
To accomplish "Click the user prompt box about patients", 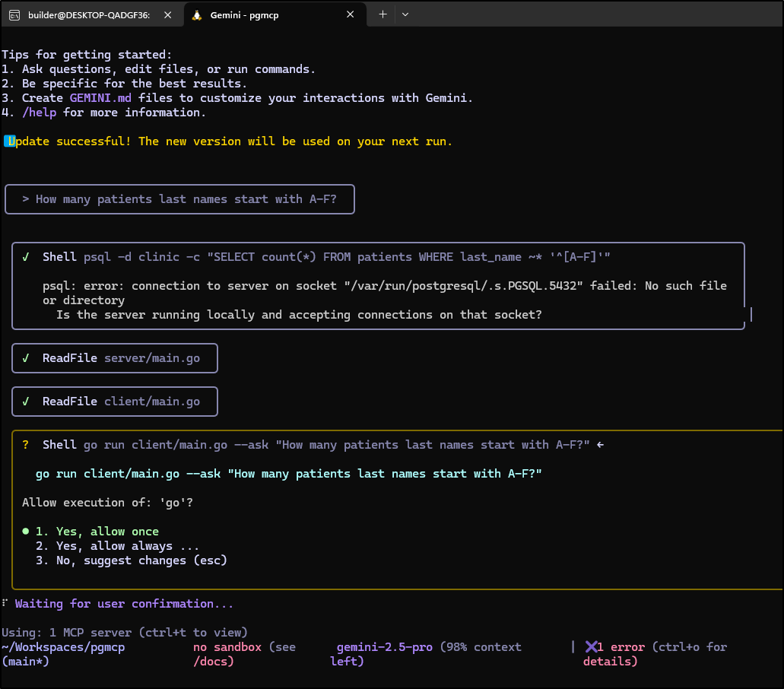I will pyautogui.click(x=179, y=199).
